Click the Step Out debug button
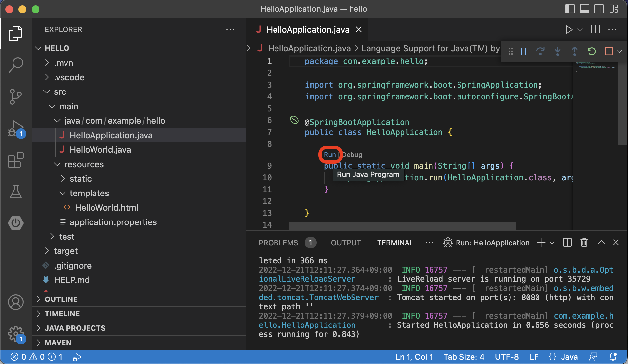 pos(575,51)
